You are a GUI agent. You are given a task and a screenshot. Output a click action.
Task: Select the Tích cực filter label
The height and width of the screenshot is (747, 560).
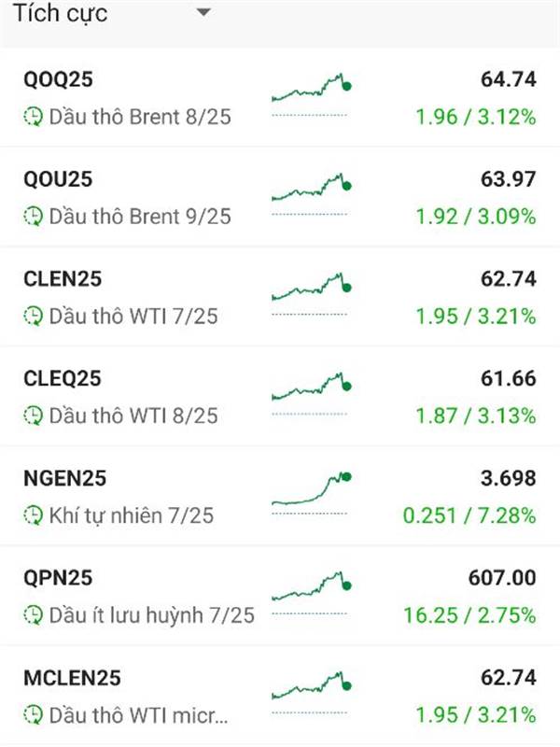(60, 13)
